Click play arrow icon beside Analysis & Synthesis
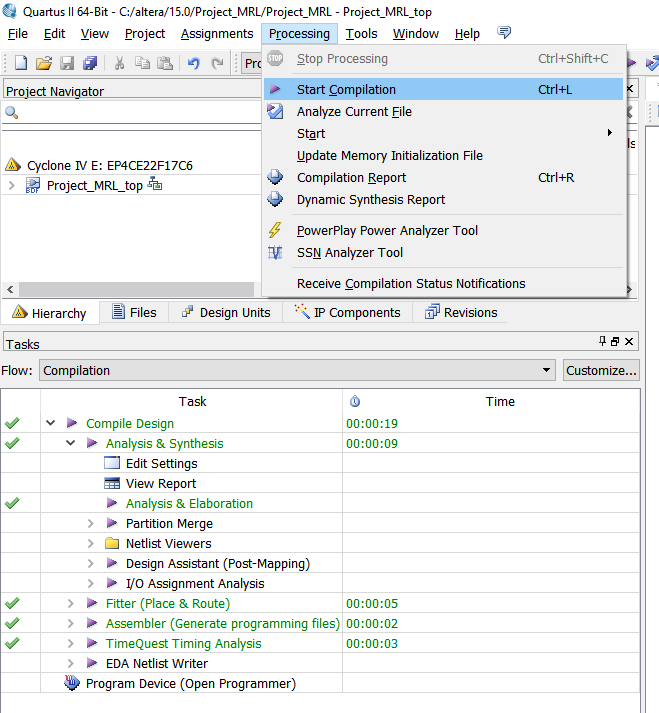 pos(92,443)
